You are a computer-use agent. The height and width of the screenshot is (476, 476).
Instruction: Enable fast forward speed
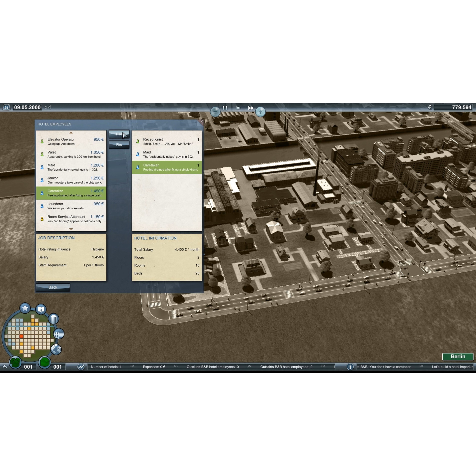(251, 108)
